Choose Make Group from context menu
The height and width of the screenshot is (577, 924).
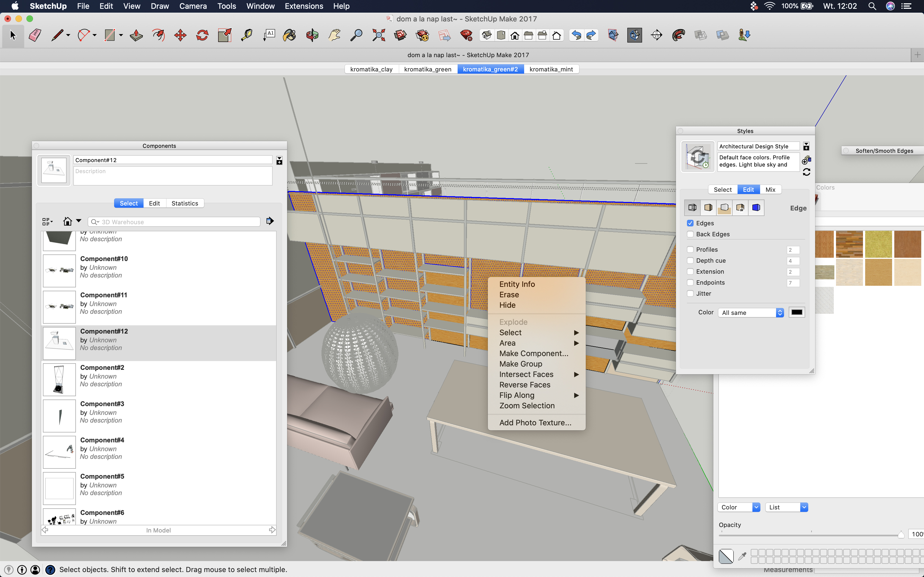click(x=520, y=364)
